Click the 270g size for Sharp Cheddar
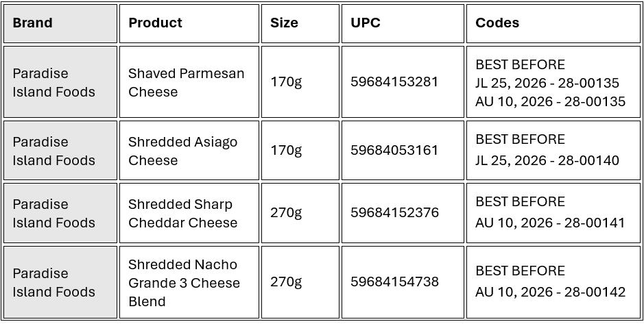 pyautogui.click(x=286, y=213)
